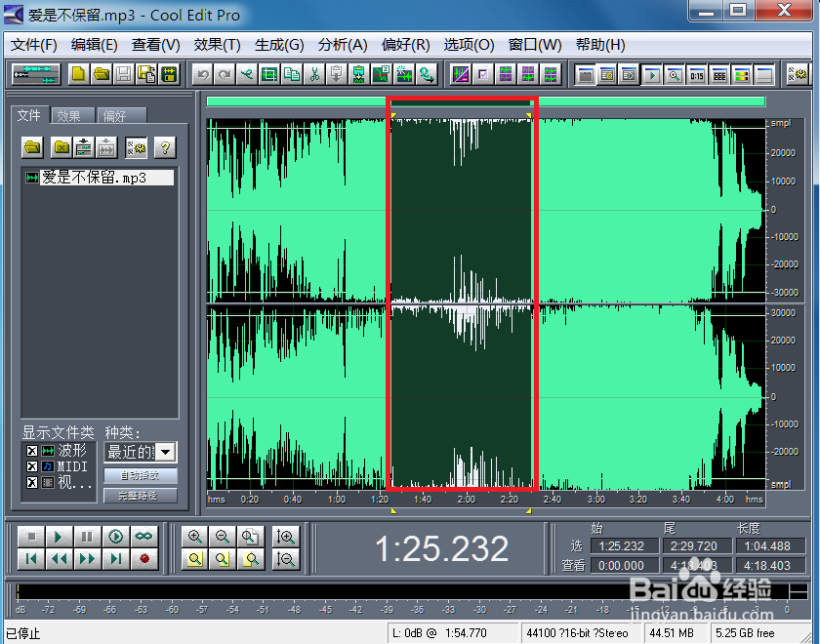Screen dimensions: 820x644
Task: Click the 自动播放 button
Action: 141,476
